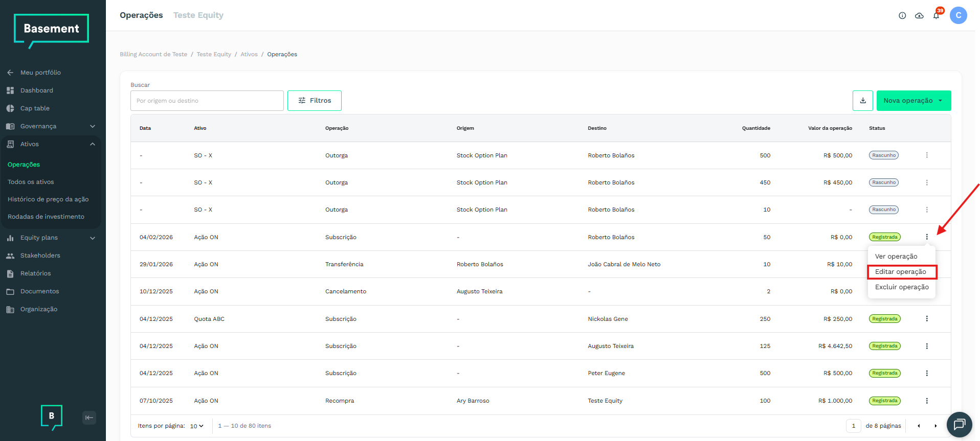Open the chat support bubble icon

[959, 424]
